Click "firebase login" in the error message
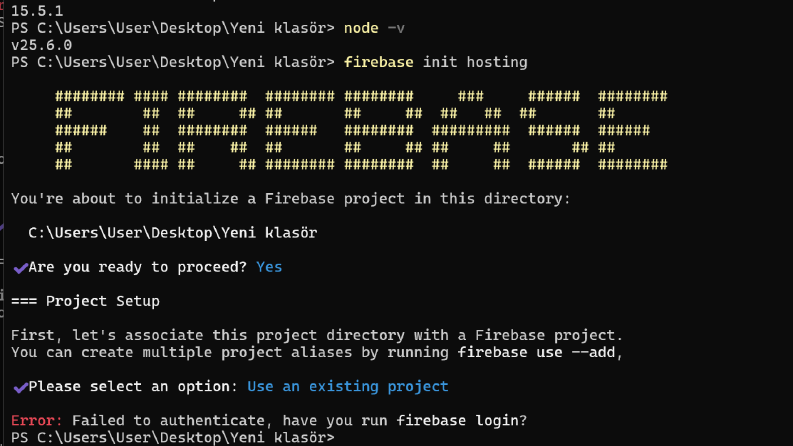 coord(457,420)
